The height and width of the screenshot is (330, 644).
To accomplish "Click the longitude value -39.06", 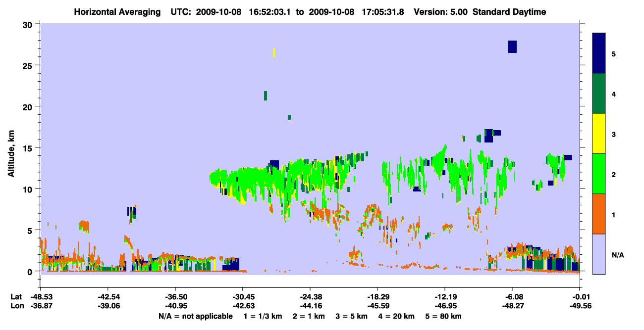I will [x=107, y=306].
